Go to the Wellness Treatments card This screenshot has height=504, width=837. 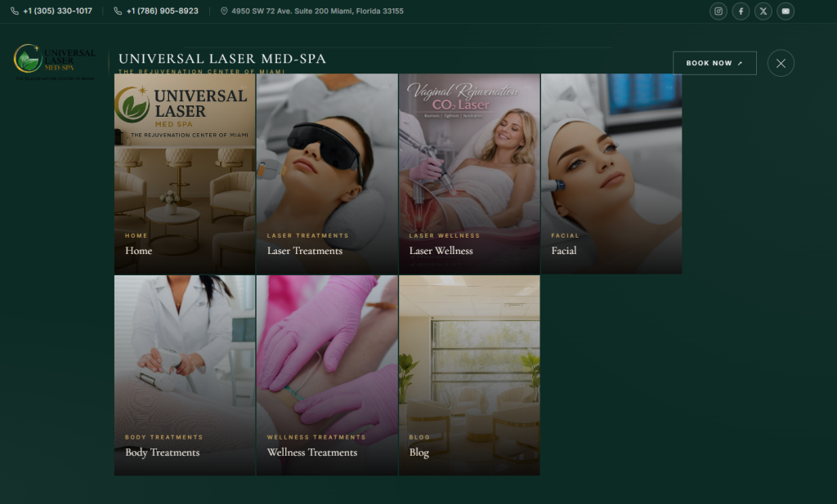pyautogui.click(x=327, y=376)
